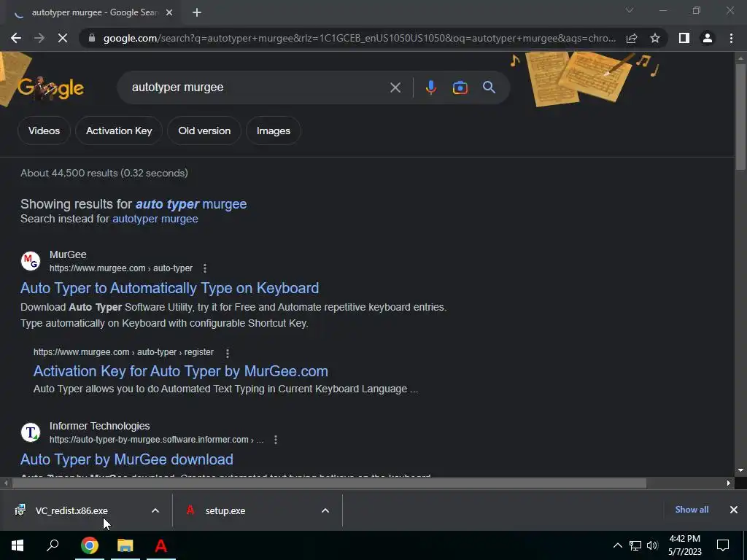The height and width of the screenshot is (560, 747).
Task: Share this page using address bar icon
Action: coord(632,38)
